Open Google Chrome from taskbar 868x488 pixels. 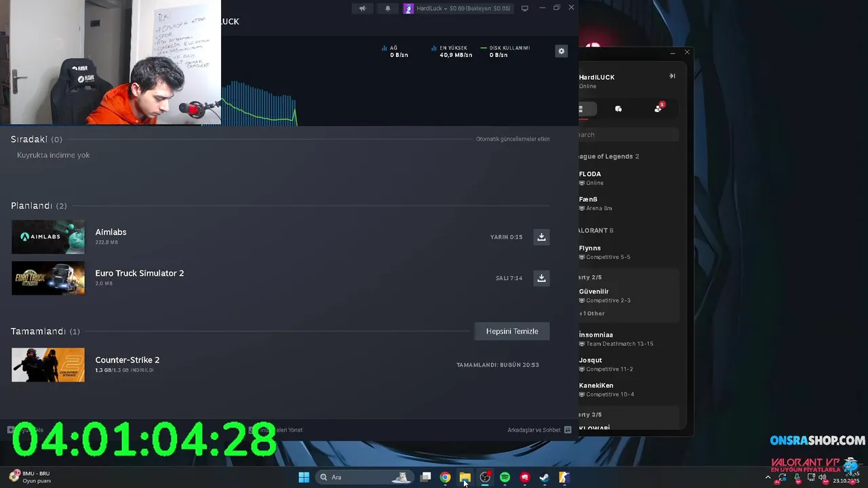(445, 477)
